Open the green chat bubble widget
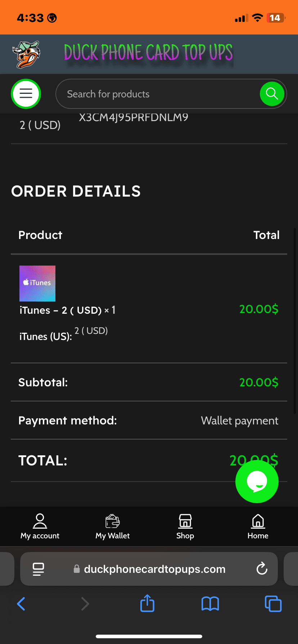The height and width of the screenshot is (644, 298). pos(257,481)
